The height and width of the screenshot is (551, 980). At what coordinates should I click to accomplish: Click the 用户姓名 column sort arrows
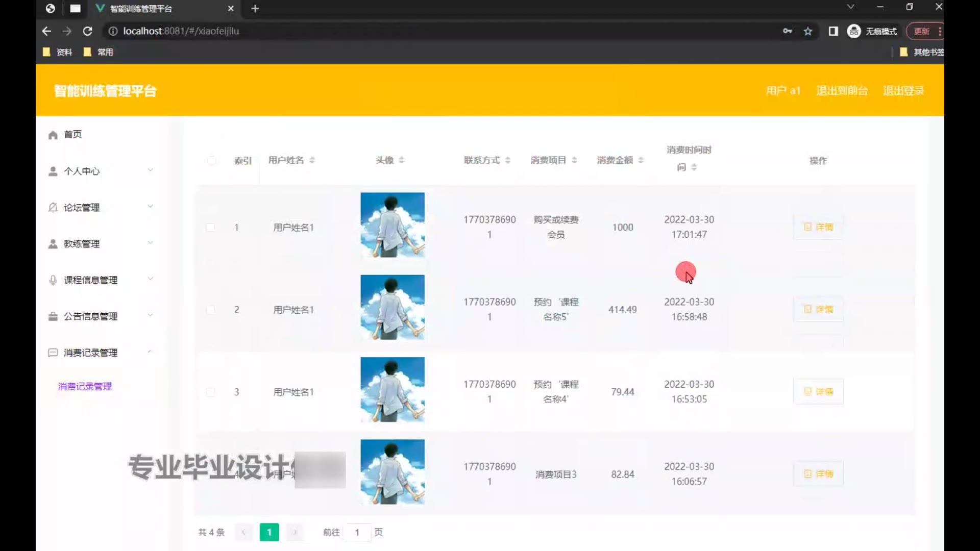[312, 160]
